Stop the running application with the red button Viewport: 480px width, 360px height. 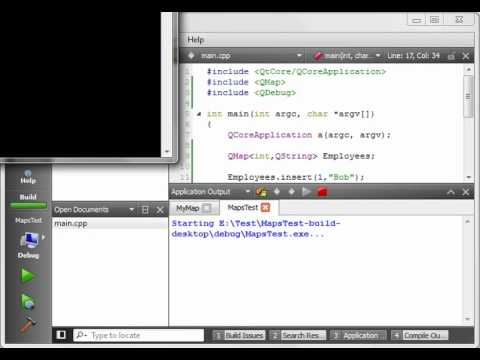click(x=322, y=192)
